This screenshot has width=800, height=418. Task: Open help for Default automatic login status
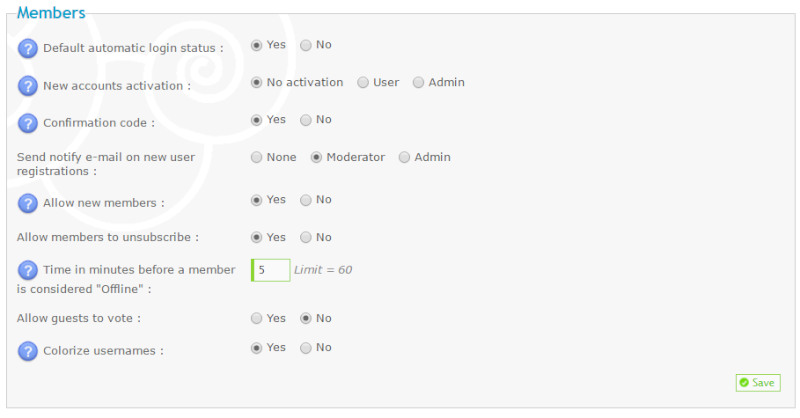point(28,48)
